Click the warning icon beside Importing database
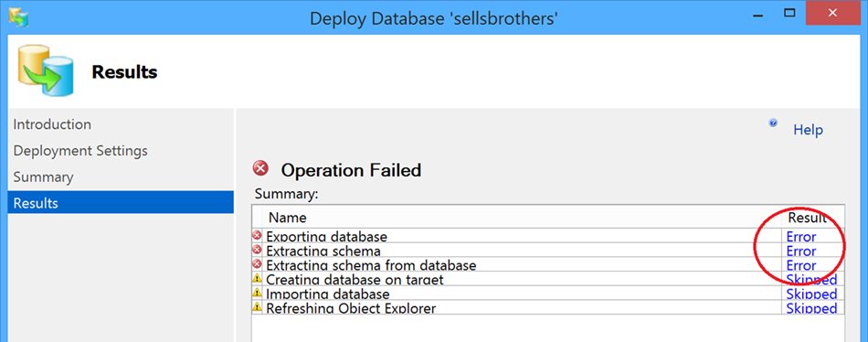 257,292
